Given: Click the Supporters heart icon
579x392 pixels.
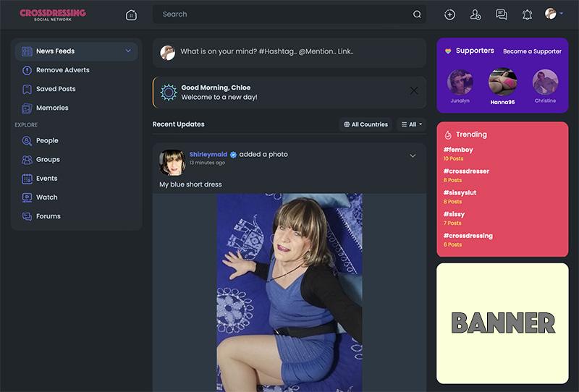Looking at the screenshot, I should click(448, 51).
